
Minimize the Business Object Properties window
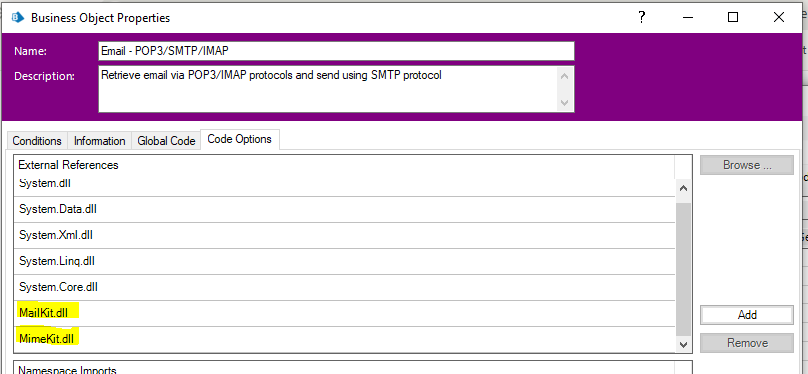coord(687,18)
